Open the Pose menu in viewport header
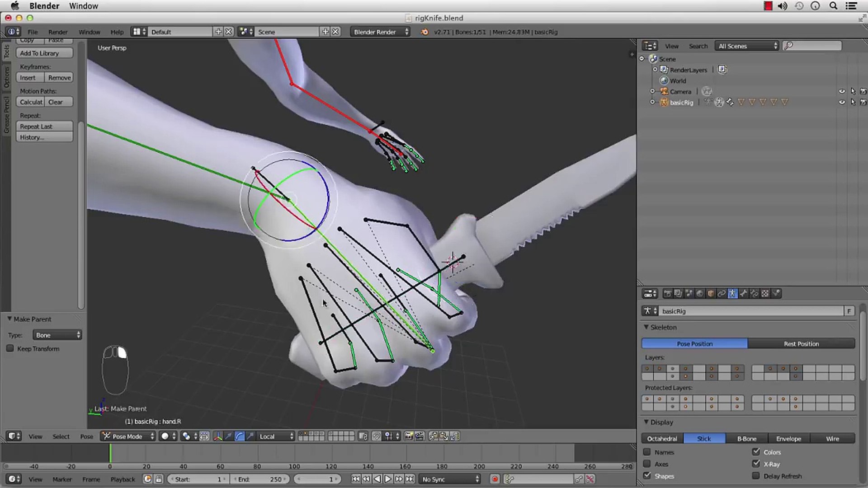 86,436
